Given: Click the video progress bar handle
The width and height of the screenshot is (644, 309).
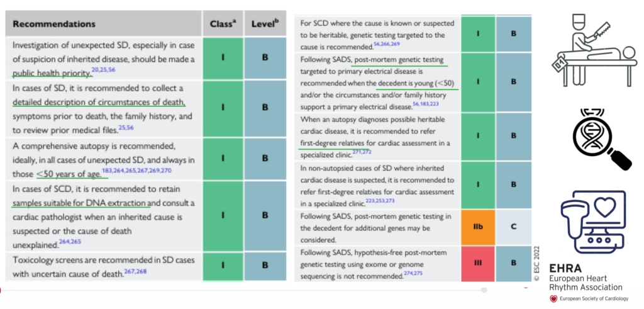Looking at the screenshot, I should (484, 290).
